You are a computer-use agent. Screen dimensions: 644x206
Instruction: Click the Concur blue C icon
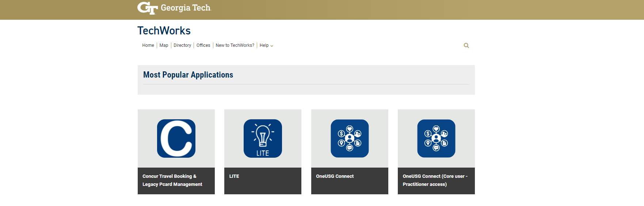coord(176,138)
